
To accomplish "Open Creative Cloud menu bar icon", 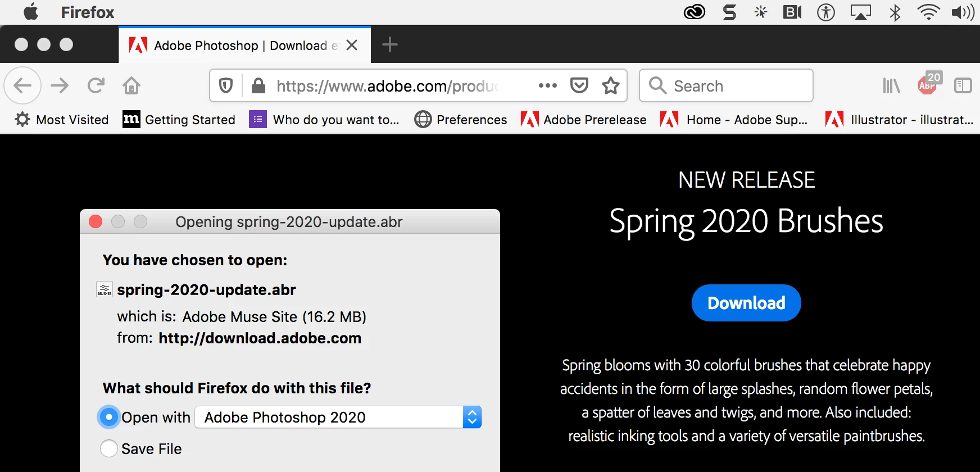I will (x=695, y=12).
